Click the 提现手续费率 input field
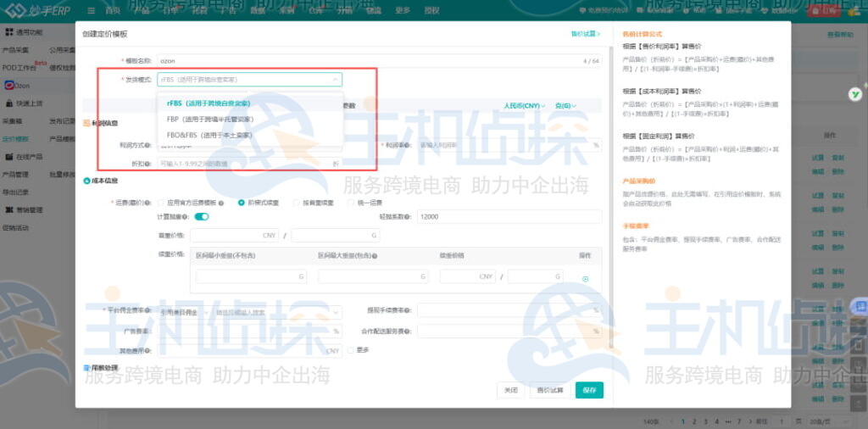 tap(509, 310)
